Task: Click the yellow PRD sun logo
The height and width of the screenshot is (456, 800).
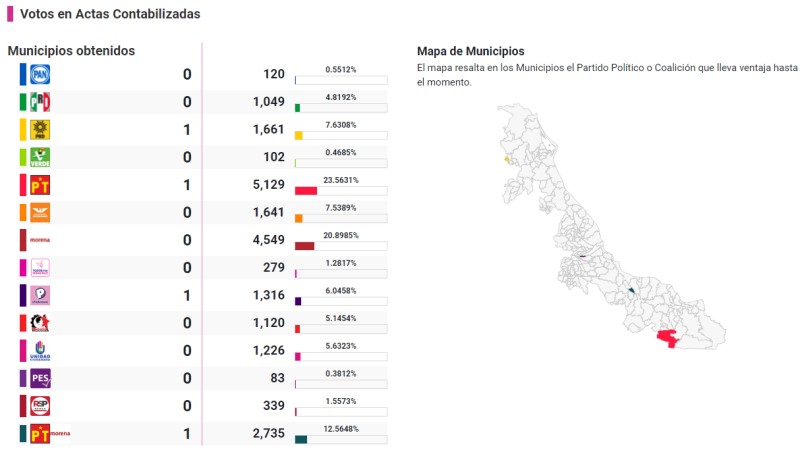Action: coord(40,130)
